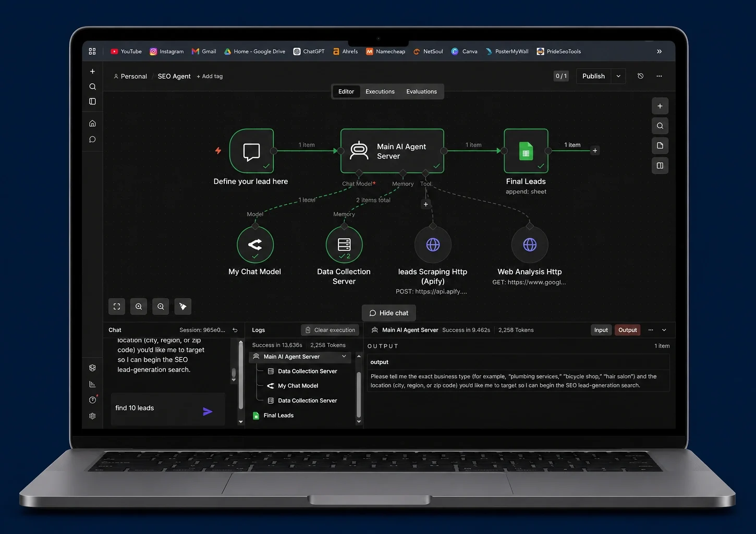Open the chat bubble icon in the left sidebar
The image size is (756, 534).
(92, 139)
